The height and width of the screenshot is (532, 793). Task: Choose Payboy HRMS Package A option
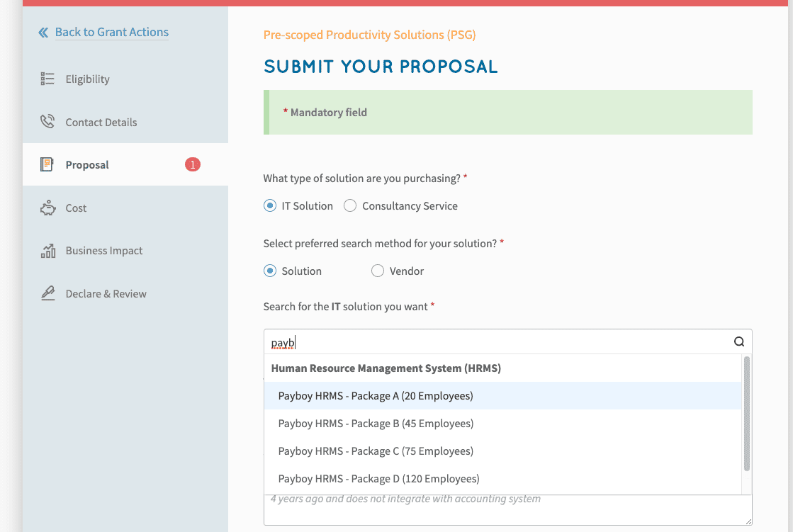click(x=376, y=396)
